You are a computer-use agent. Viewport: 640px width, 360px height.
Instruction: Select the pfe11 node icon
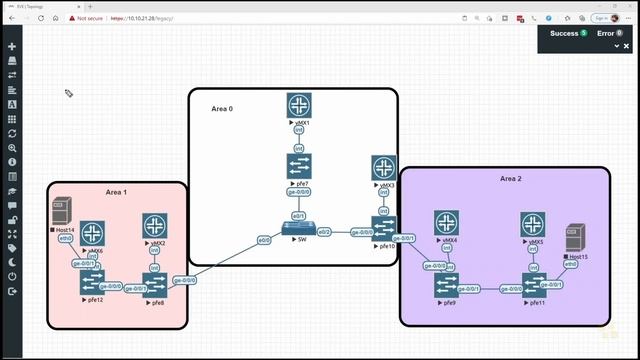(x=534, y=285)
